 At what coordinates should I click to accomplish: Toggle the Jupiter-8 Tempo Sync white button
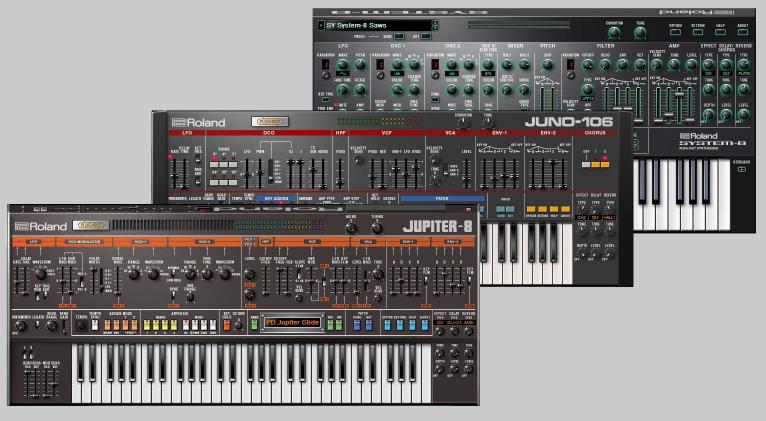click(95, 325)
